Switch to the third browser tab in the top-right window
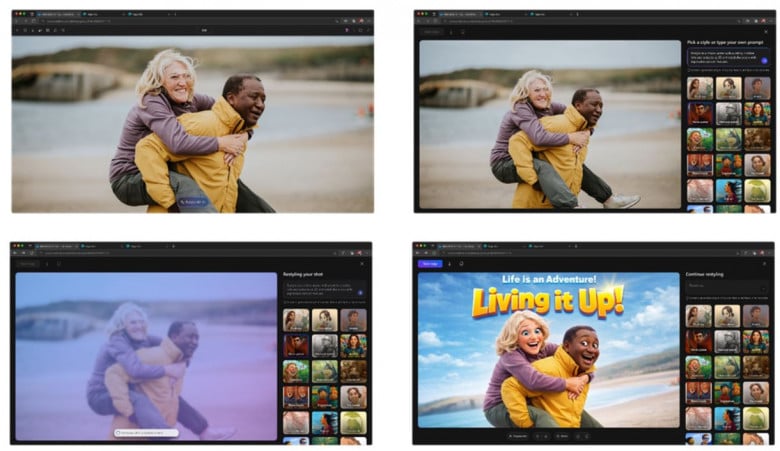780x451 pixels. coord(552,14)
